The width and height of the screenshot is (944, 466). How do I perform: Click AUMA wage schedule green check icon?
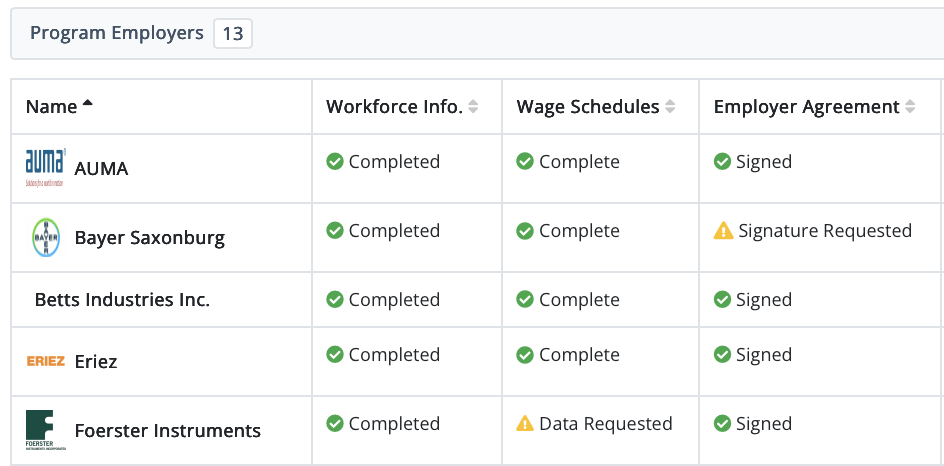point(525,161)
